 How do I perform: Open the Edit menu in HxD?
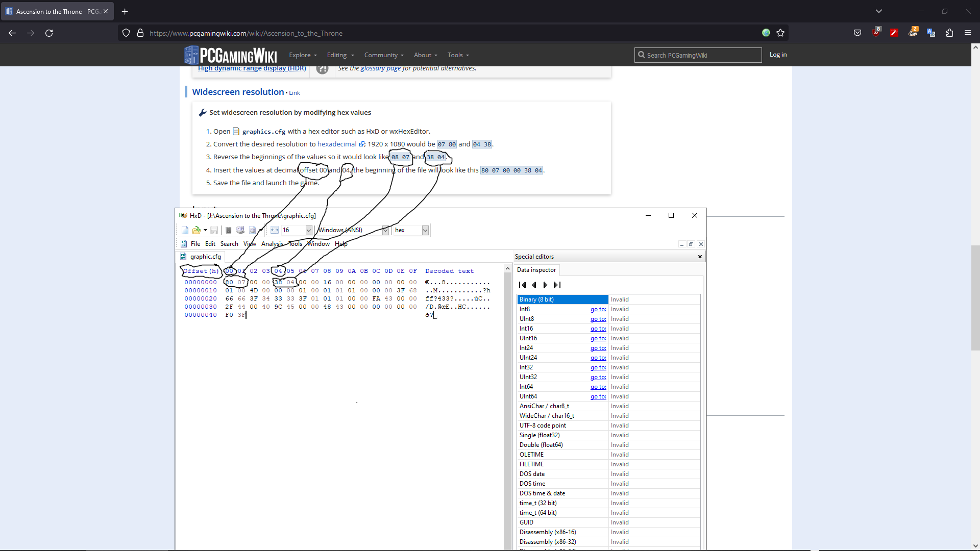pyautogui.click(x=210, y=244)
